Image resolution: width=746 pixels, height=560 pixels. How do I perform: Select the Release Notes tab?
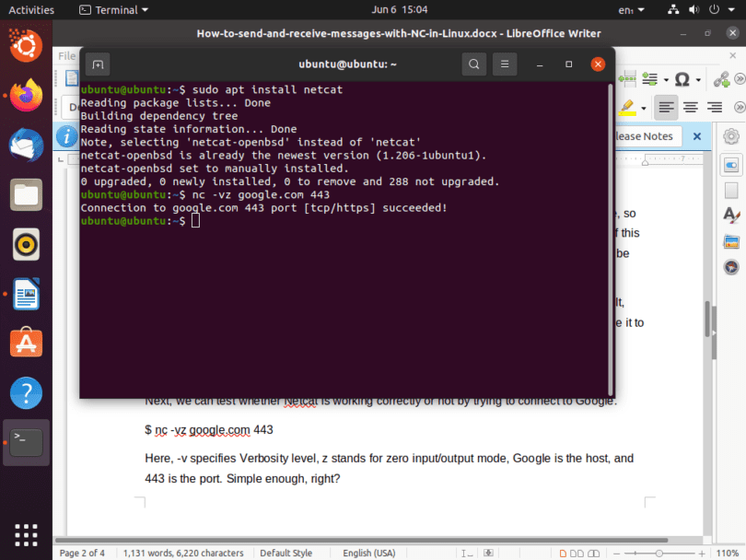(x=645, y=135)
